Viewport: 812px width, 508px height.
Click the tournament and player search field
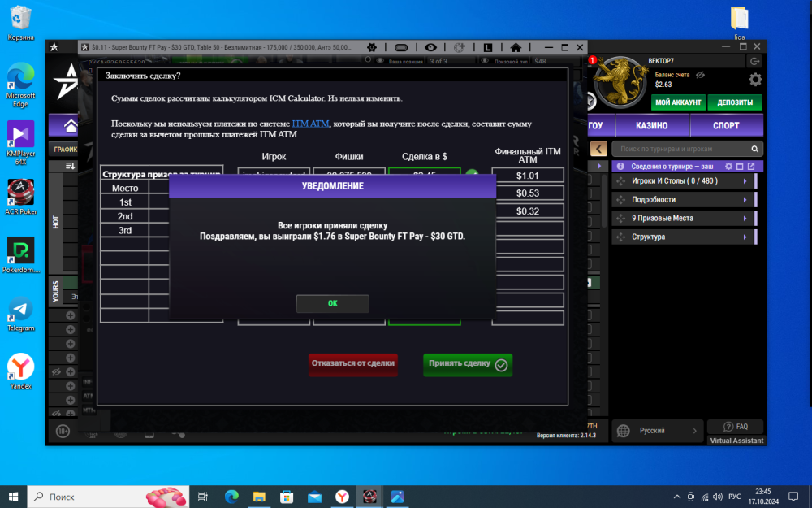click(686, 149)
